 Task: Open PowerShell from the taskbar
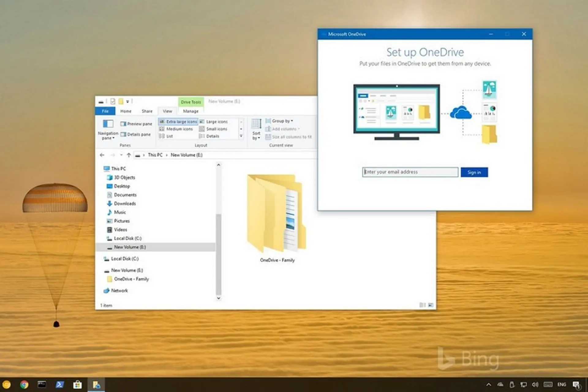tap(59, 384)
